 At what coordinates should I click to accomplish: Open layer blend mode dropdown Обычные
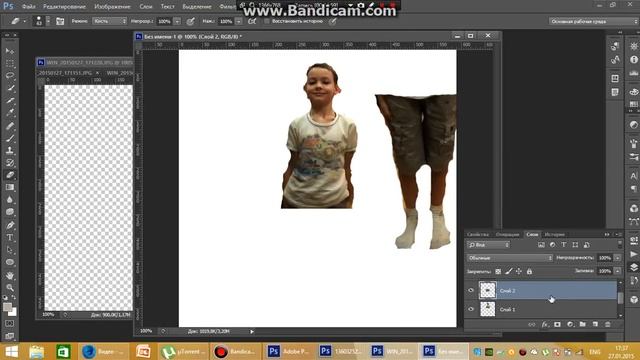510,258
